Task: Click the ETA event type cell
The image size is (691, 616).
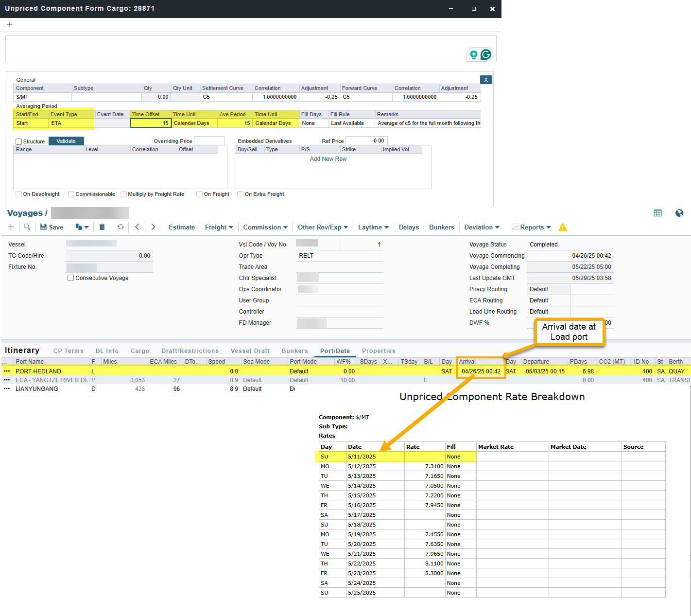Action: tap(71, 123)
